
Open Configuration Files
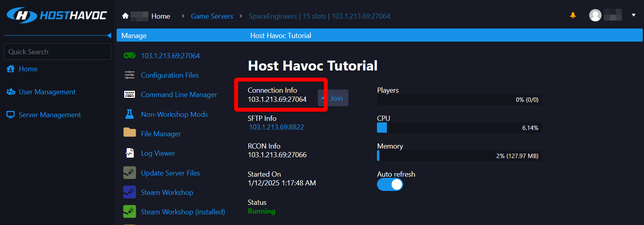point(170,75)
